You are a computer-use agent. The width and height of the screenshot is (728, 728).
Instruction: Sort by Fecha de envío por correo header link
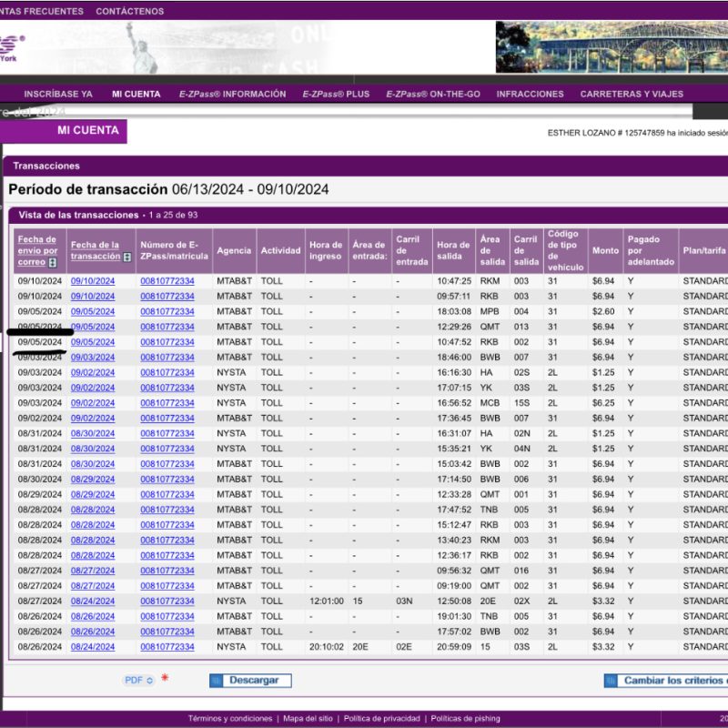coord(37,251)
